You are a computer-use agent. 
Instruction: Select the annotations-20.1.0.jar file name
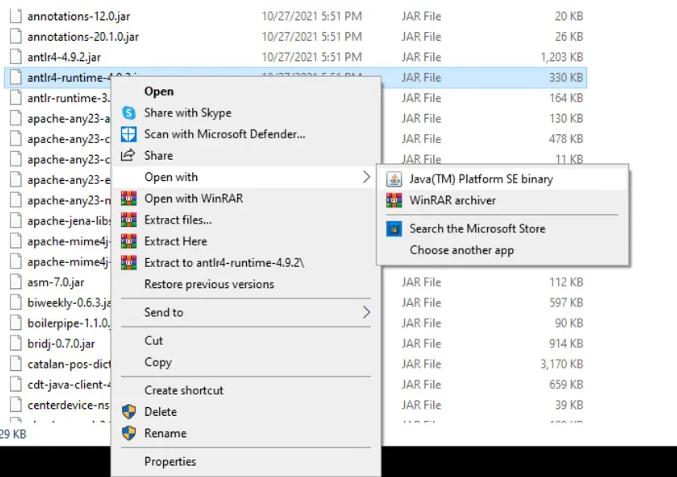tap(83, 37)
